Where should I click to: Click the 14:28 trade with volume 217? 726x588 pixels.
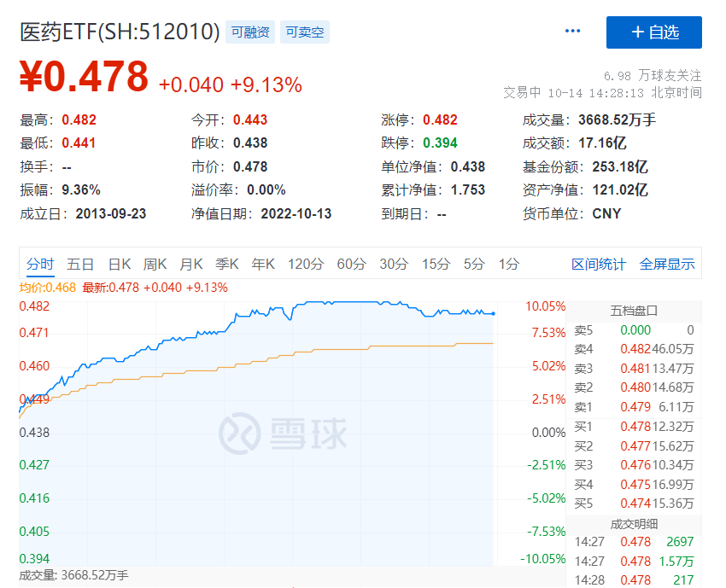tap(634, 580)
